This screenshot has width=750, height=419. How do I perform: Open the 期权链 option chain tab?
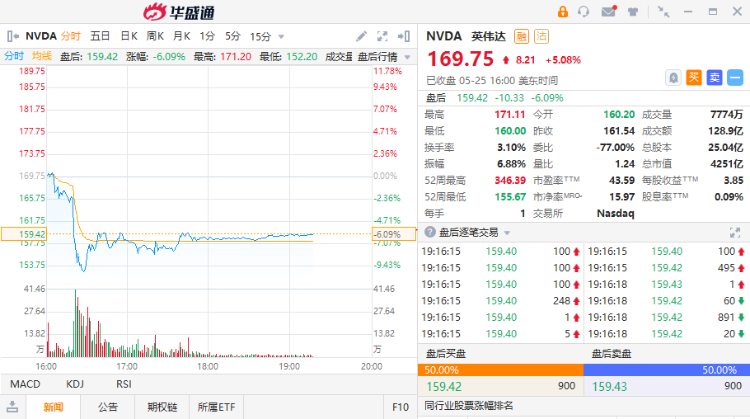162,407
